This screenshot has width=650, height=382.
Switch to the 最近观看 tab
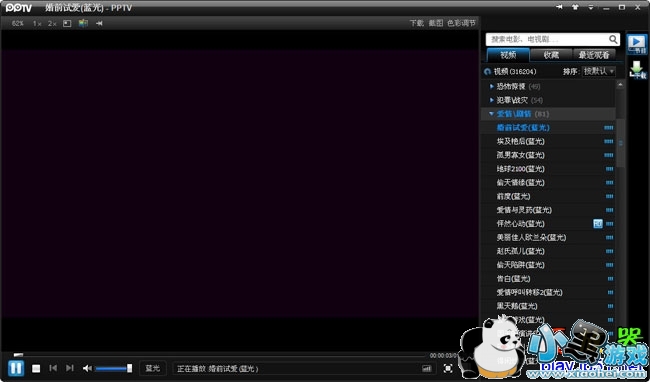point(594,55)
